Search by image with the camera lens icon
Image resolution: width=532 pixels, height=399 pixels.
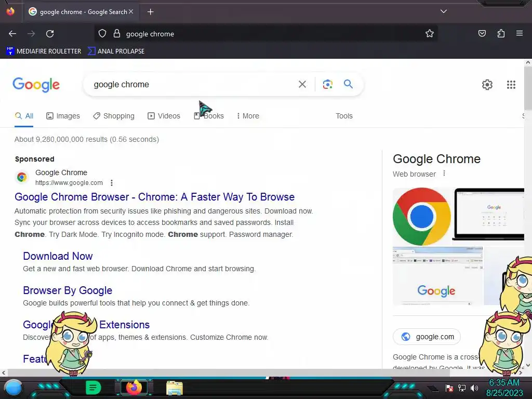coord(327,84)
